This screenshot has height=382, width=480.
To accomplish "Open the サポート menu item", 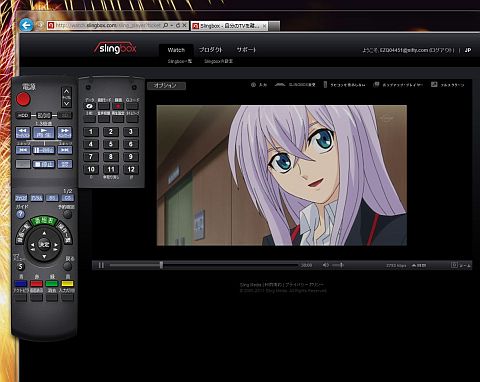I will tap(246, 50).
